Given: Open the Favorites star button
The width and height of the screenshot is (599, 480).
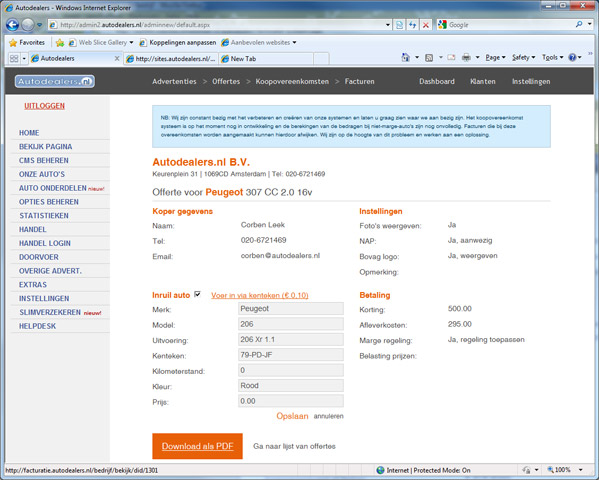Looking at the screenshot, I should [x=27, y=42].
